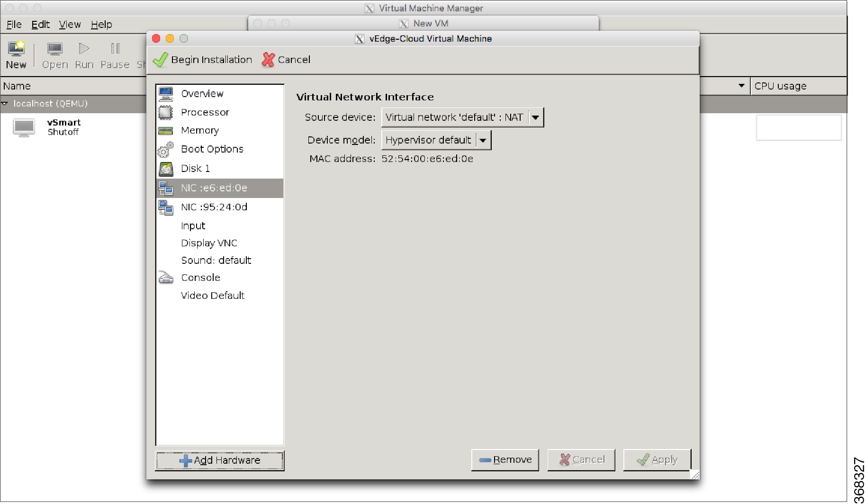Open Processor settings
The width and height of the screenshot is (865, 504).
pyautogui.click(x=205, y=112)
